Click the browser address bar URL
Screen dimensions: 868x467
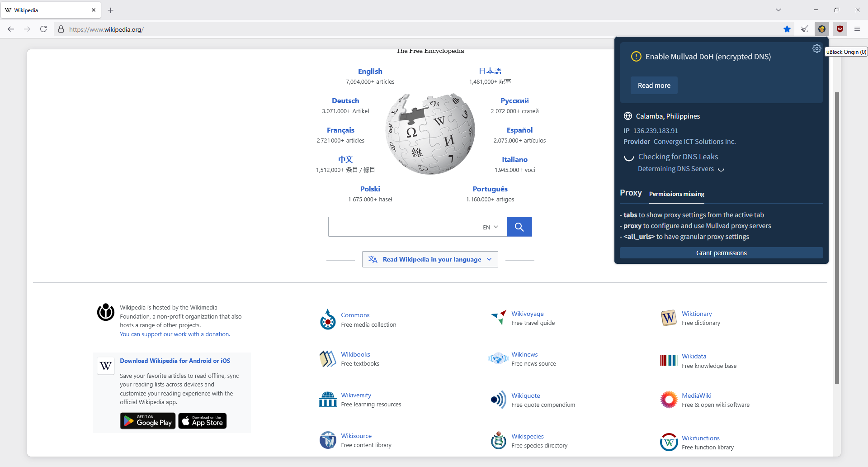click(x=107, y=29)
